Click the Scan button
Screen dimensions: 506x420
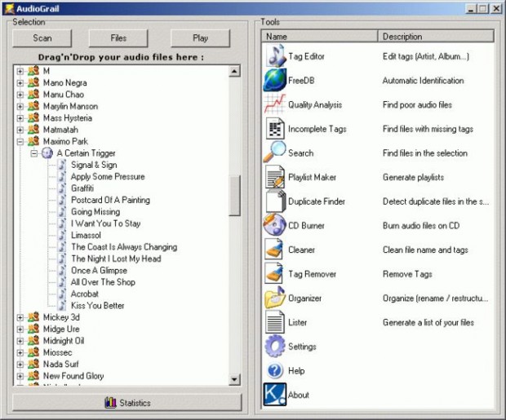tap(42, 38)
